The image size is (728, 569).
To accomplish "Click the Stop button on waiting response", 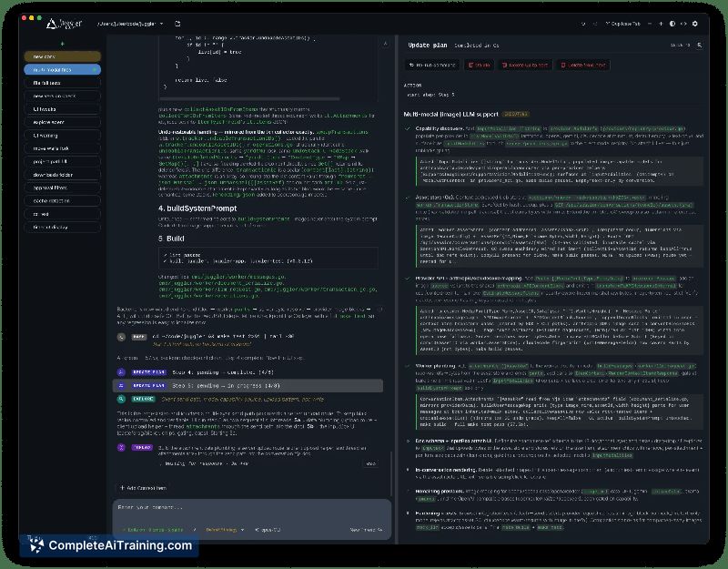I will 370,463.
